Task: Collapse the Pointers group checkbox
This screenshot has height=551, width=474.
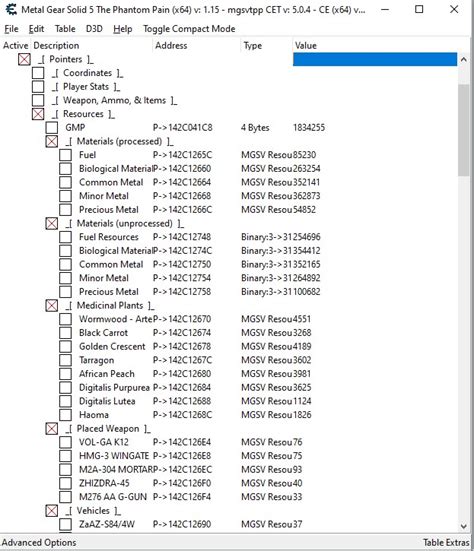Action: point(24,59)
